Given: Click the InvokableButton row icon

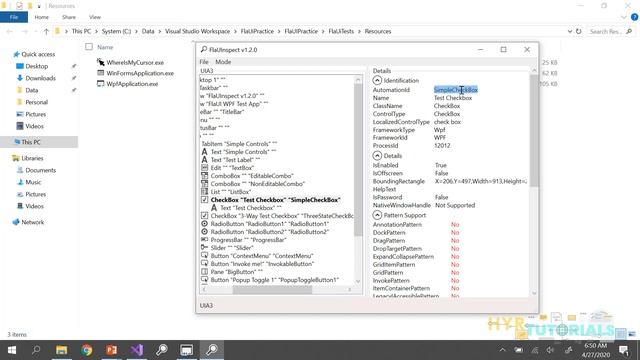Looking at the screenshot, I should (204, 264).
